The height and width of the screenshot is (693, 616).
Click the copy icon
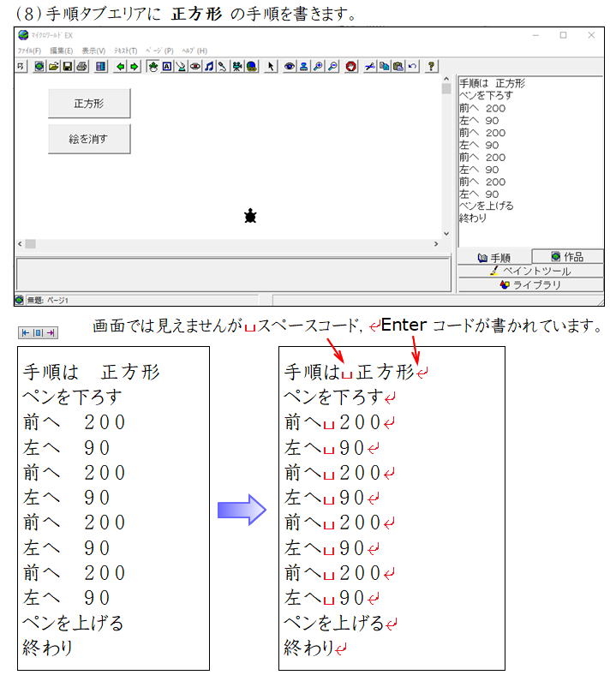tap(384, 66)
